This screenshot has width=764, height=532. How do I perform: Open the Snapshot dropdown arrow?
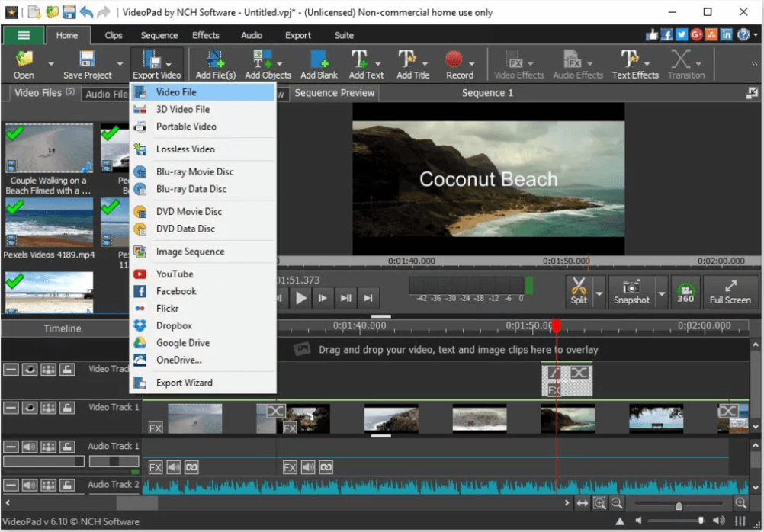point(661,293)
